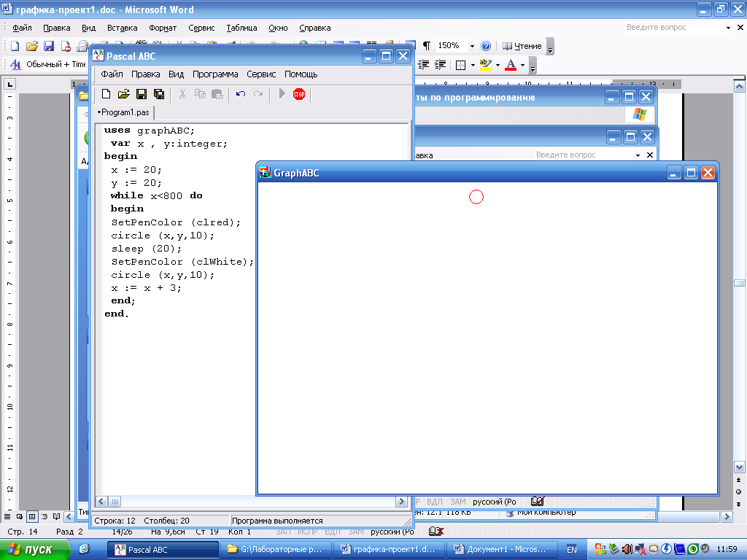Open Вид menu in Pascal ABC
Viewport: 747px width, 560px height.
[x=177, y=74]
